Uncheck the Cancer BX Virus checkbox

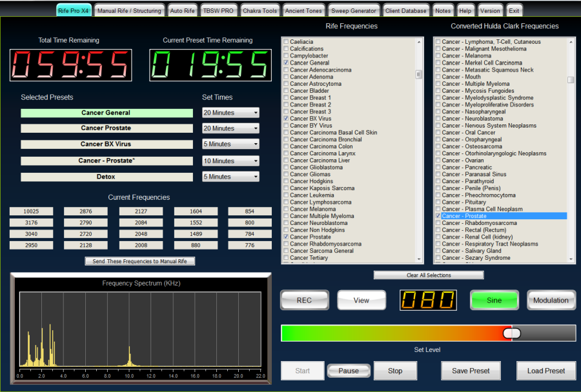[x=286, y=119]
